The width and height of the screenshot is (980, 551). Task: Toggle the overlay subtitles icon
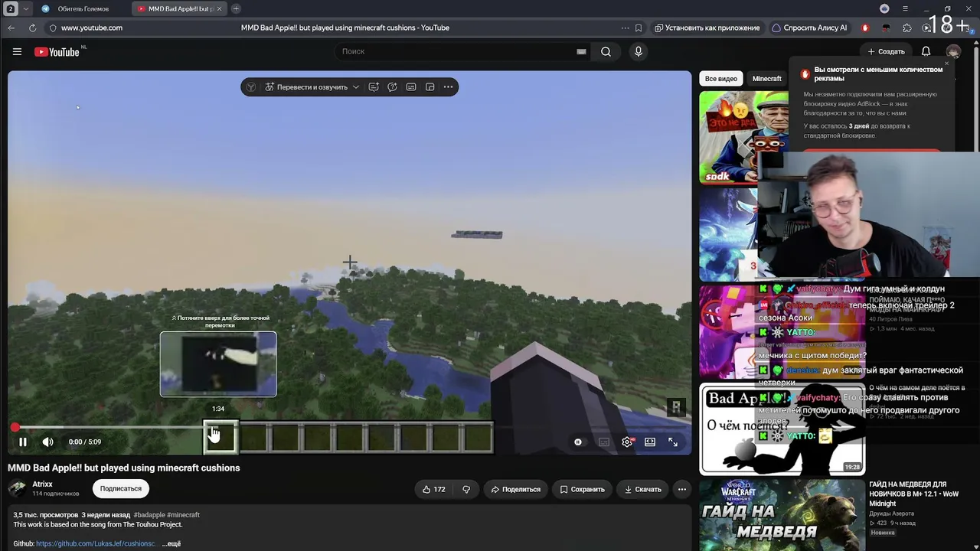point(411,87)
